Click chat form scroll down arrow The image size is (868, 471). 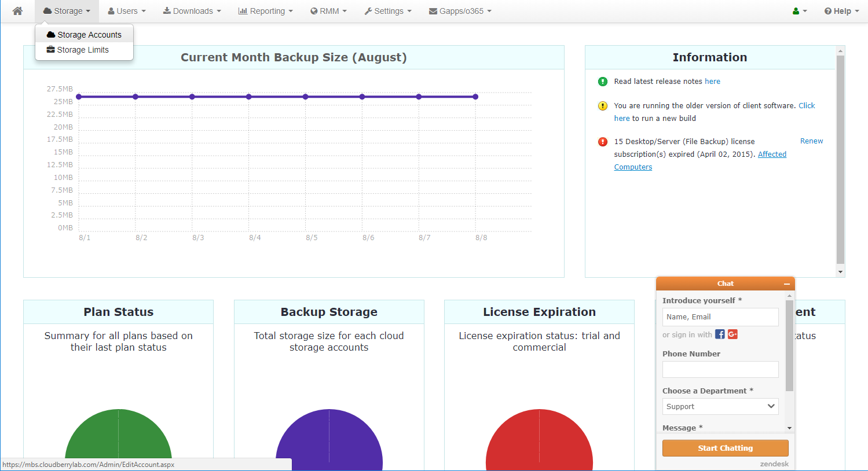click(x=789, y=428)
